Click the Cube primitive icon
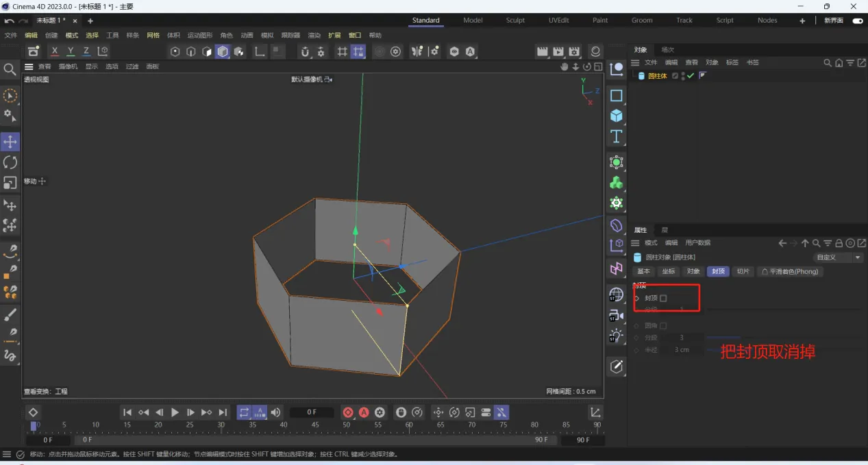Viewport: 868px width, 465px height. (x=617, y=116)
